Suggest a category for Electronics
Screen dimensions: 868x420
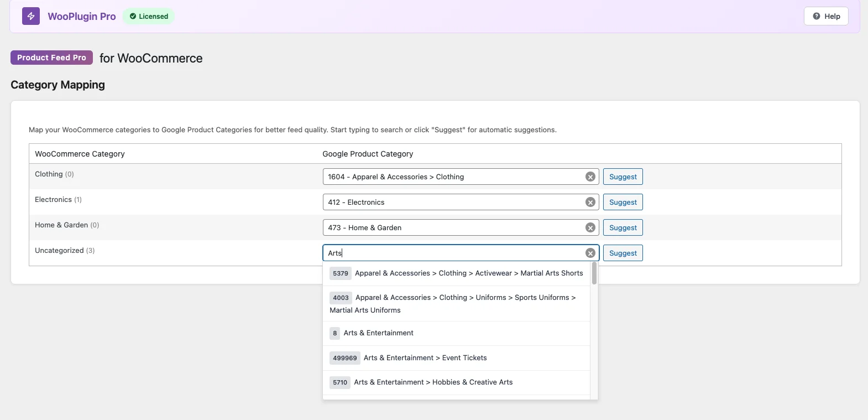[x=623, y=202]
